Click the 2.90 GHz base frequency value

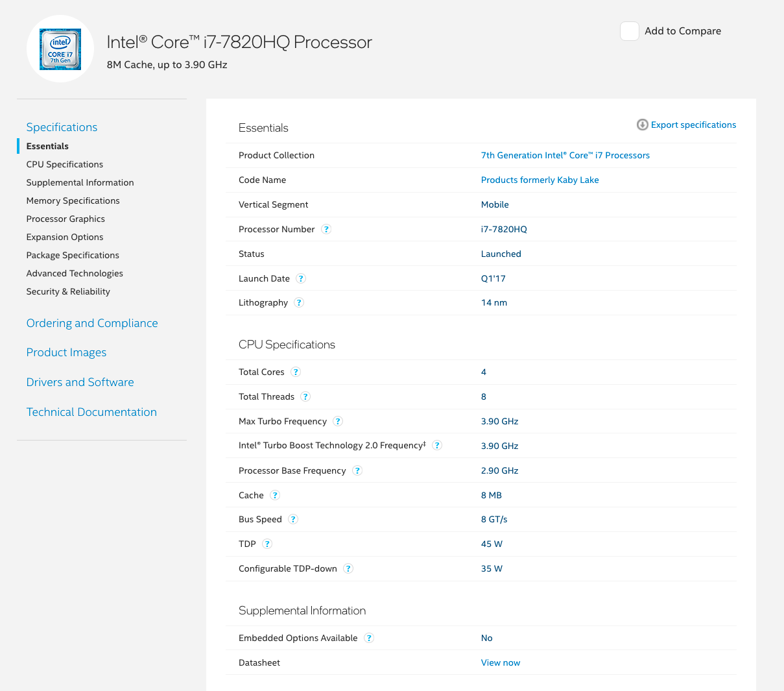(499, 470)
